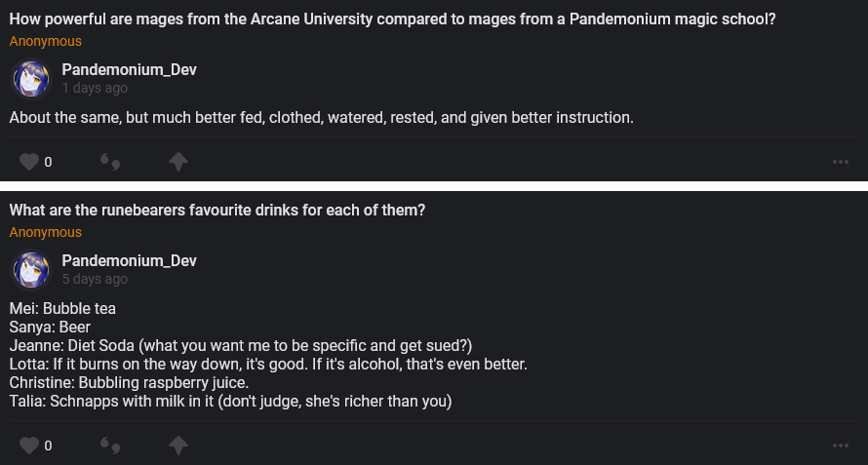Open the runebearers favourite drinks question title
The height and width of the screenshot is (465, 868).
click(217, 211)
